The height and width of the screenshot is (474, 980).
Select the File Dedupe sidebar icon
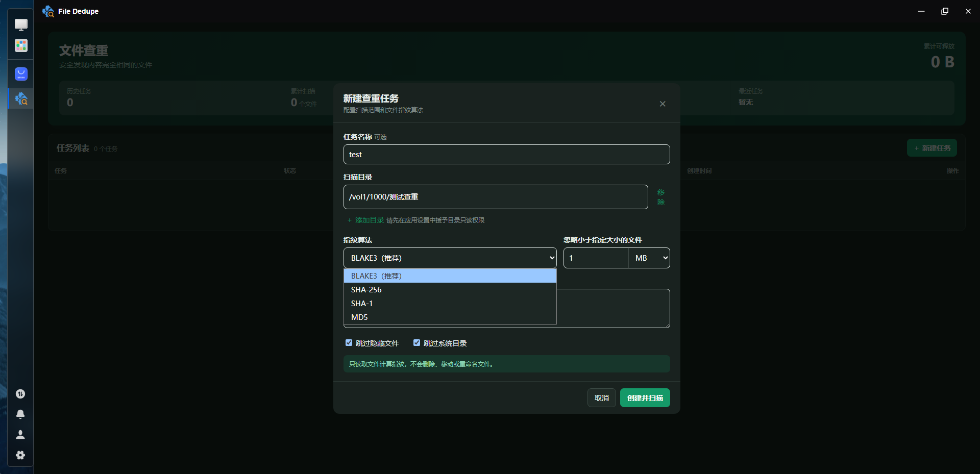point(21,98)
